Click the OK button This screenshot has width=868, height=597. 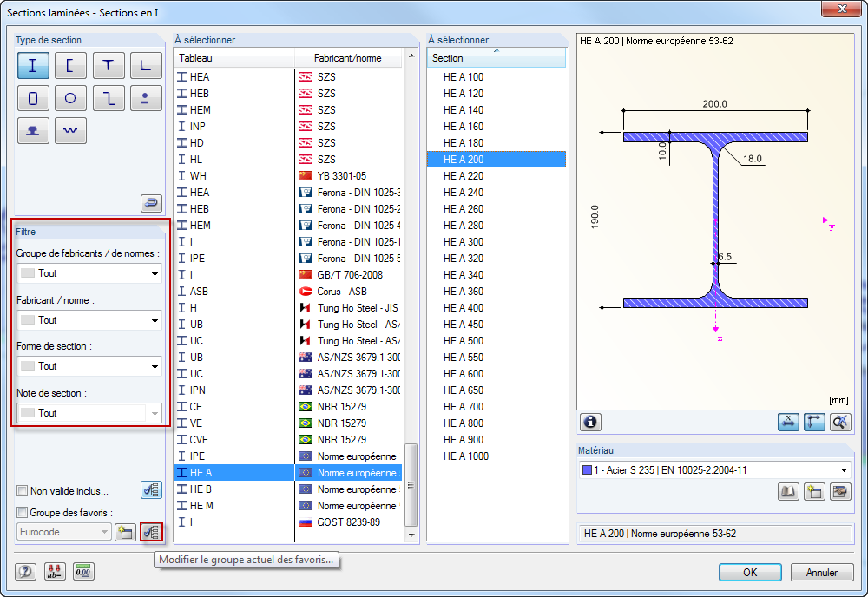click(x=750, y=572)
